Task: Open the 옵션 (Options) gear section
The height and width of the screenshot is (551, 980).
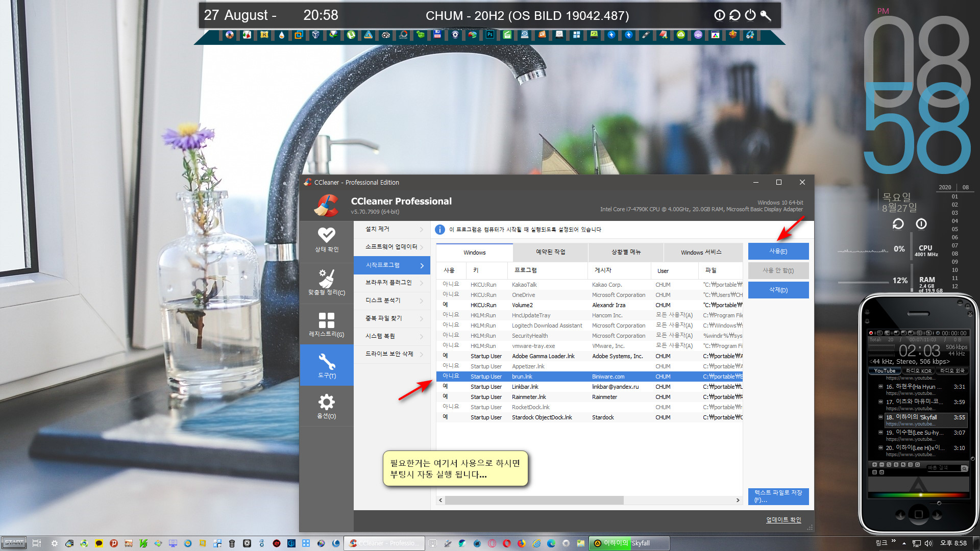Action: pos(327,406)
